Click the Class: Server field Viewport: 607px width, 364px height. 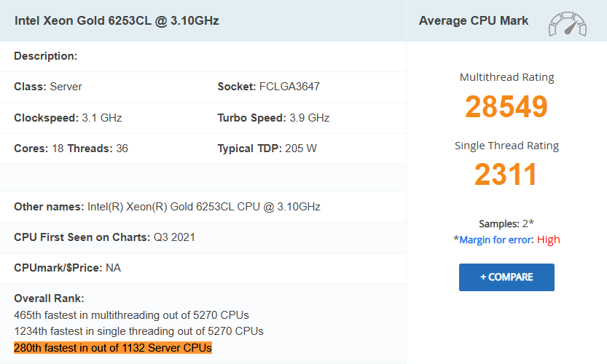(x=48, y=87)
